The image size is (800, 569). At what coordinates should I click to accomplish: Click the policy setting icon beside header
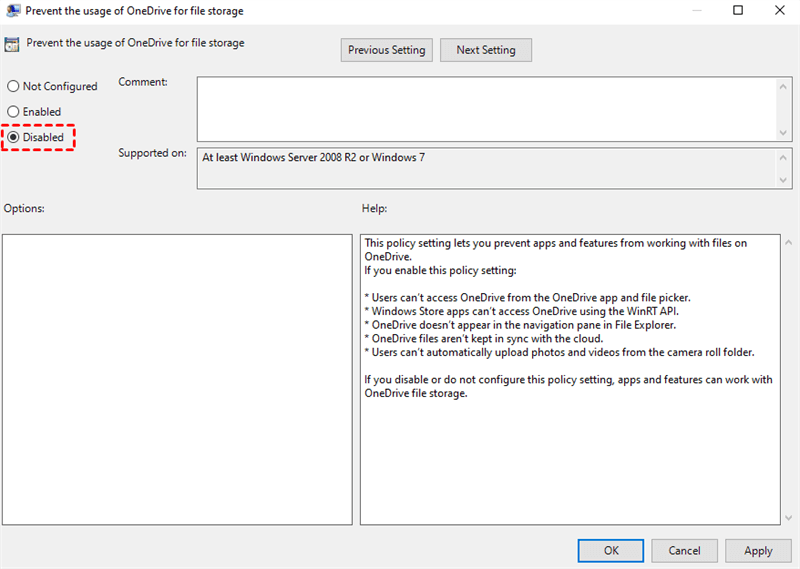pyautogui.click(x=11, y=44)
